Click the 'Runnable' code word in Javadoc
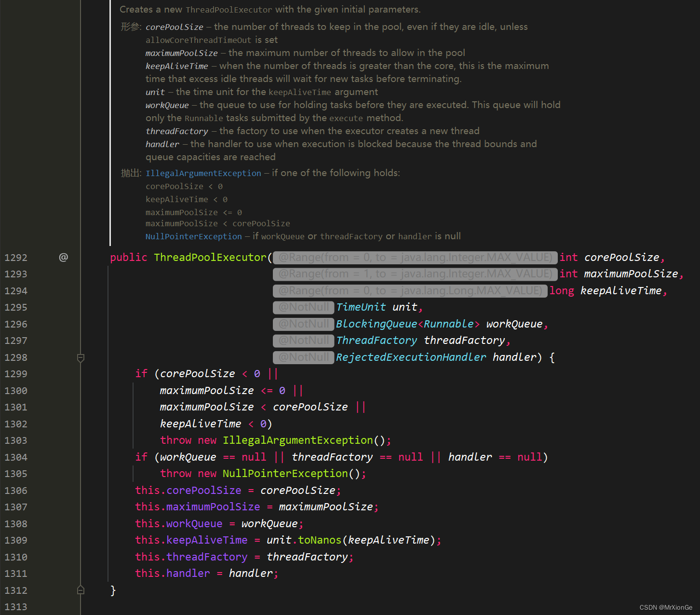Viewport: 700px width, 615px height. tap(204, 118)
